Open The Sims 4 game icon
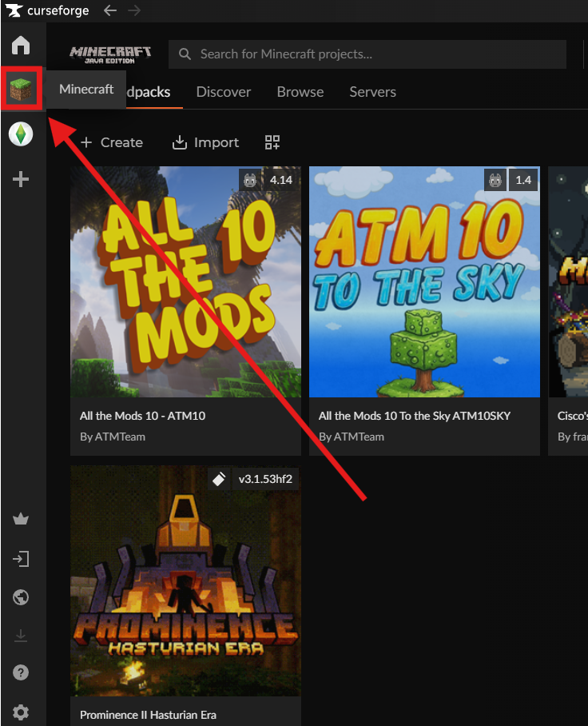Image resolution: width=588 pixels, height=726 pixels. click(21, 134)
